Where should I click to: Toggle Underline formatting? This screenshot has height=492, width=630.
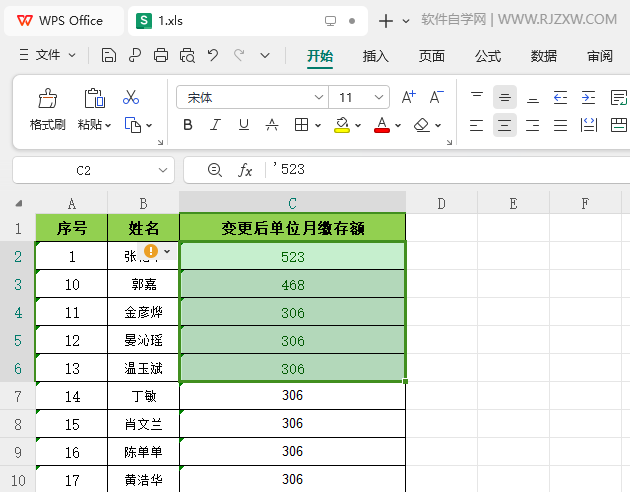[x=244, y=125]
